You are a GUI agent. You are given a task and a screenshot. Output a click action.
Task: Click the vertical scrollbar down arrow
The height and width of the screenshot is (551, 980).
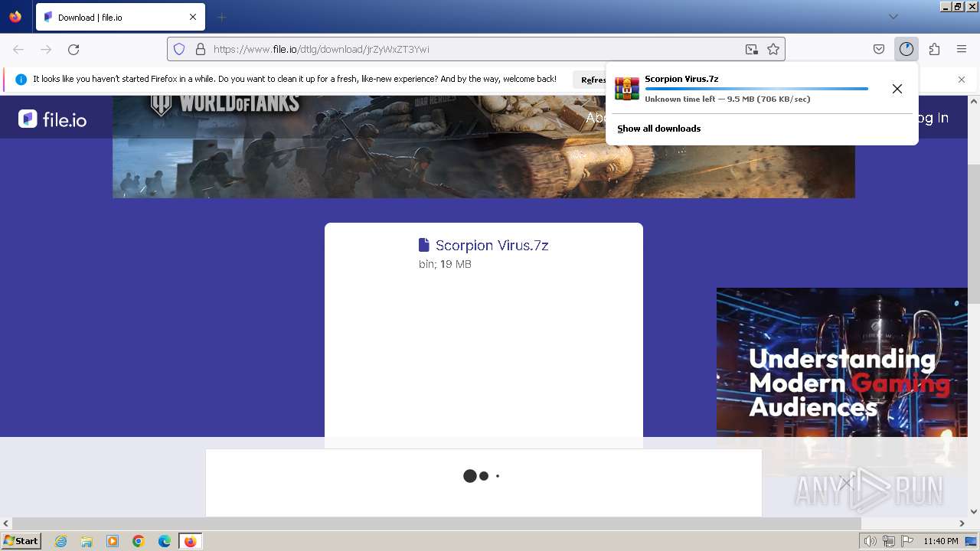tap(974, 511)
